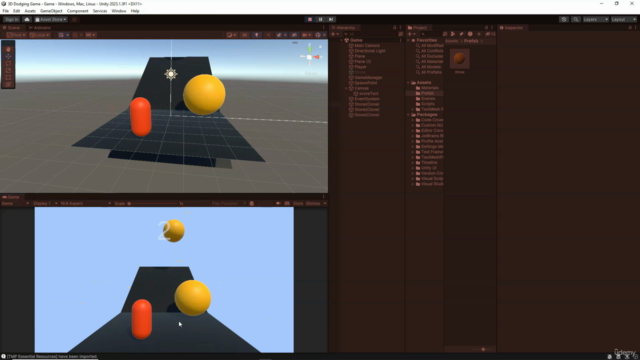The width and height of the screenshot is (640, 360).
Task: Click the cloud services icon
Action: (27, 19)
